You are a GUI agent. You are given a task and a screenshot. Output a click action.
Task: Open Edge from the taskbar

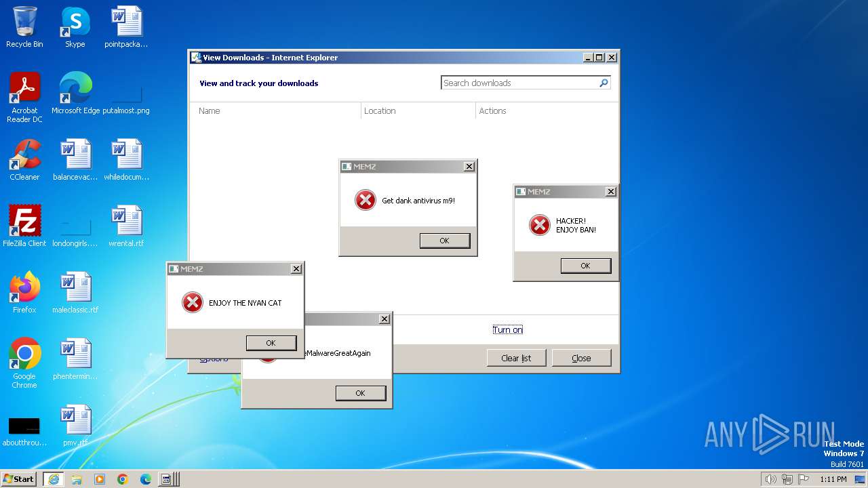(146, 479)
